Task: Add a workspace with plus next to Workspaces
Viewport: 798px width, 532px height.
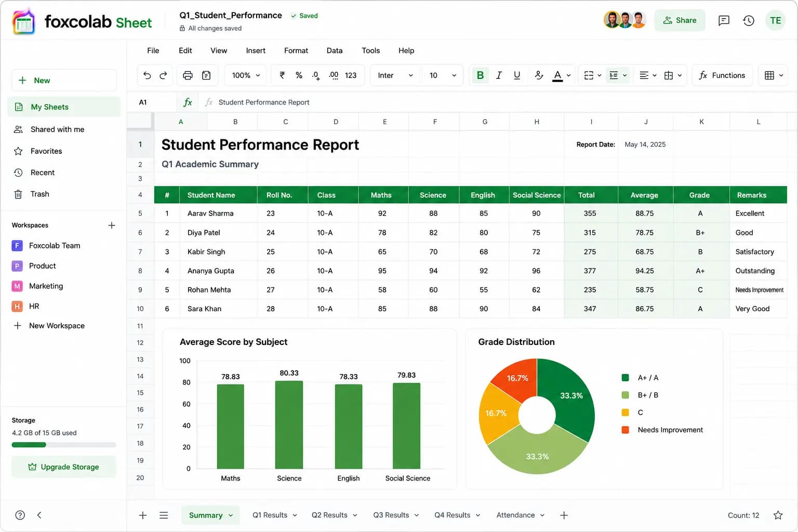Action: click(112, 225)
